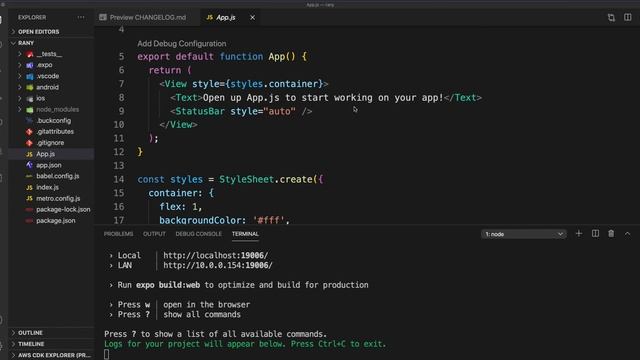Open the localhost:19006 link in terminal
This screenshot has height=360, width=640.
tap(216, 256)
